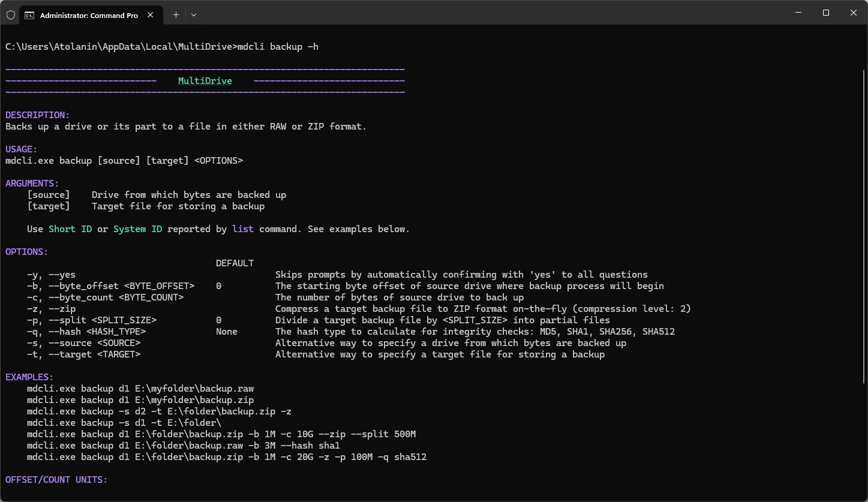Click the '-y, --yes' option

click(51, 275)
